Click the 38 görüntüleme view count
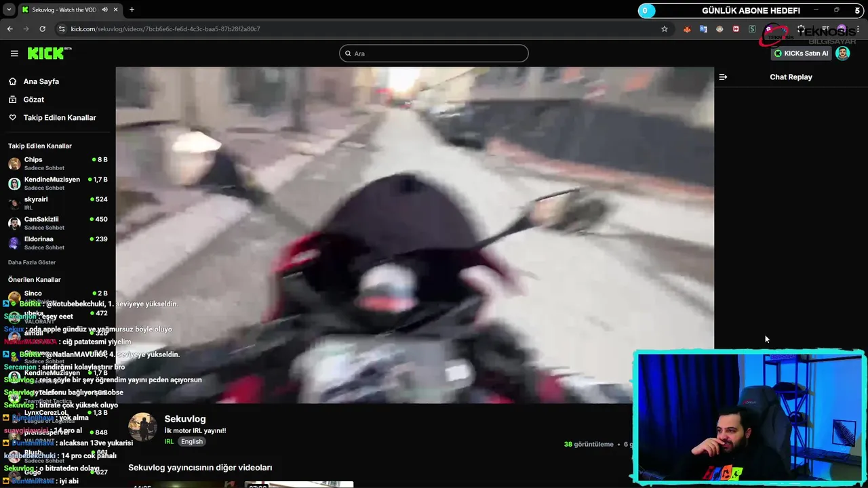This screenshot has height=488, width=868. pos(589,445)
